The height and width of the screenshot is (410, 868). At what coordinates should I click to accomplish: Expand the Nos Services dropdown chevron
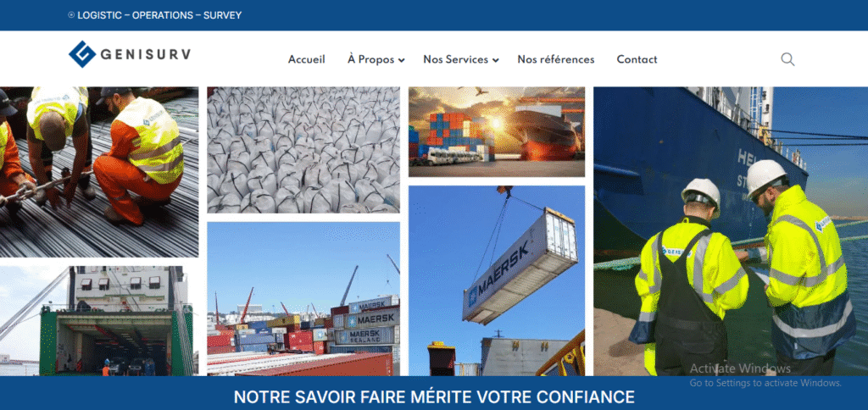tap(495, 60)
